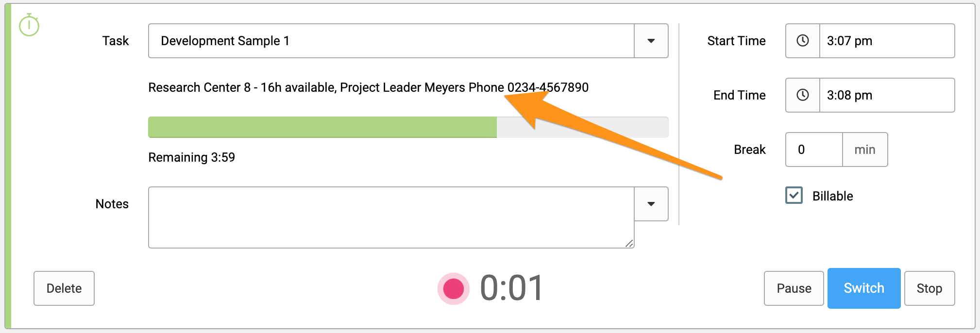Expand the Notes dropdown arrow
This screenshot has height=333, width=980.
click(651, 204)
